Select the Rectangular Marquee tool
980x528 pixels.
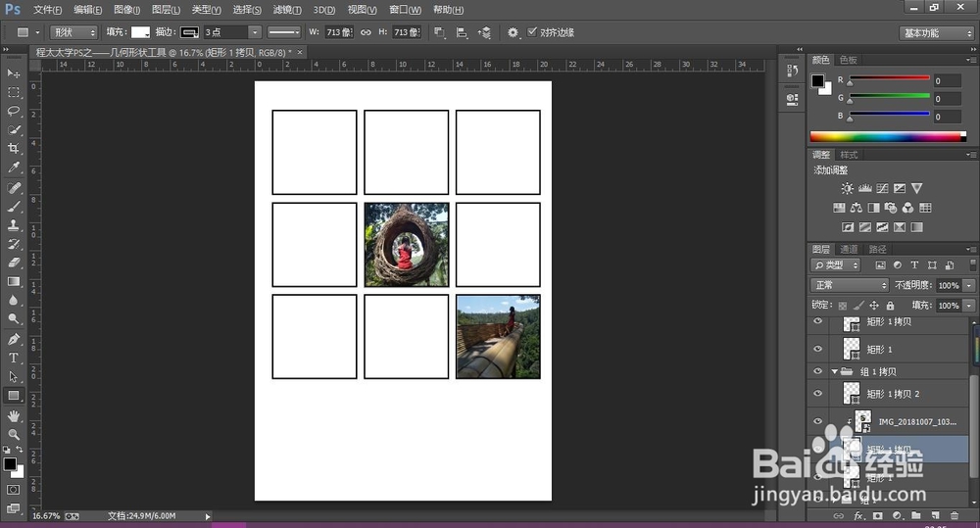(13, 92)
